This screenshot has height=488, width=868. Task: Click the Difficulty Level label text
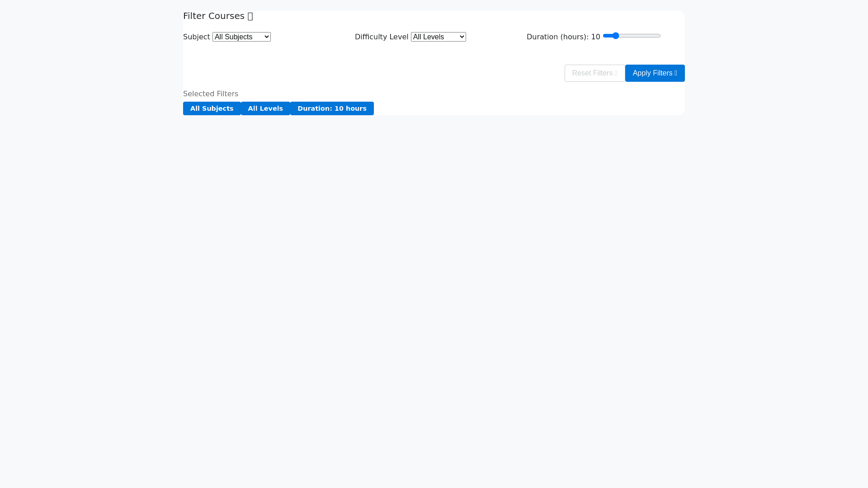click(381, 37)
